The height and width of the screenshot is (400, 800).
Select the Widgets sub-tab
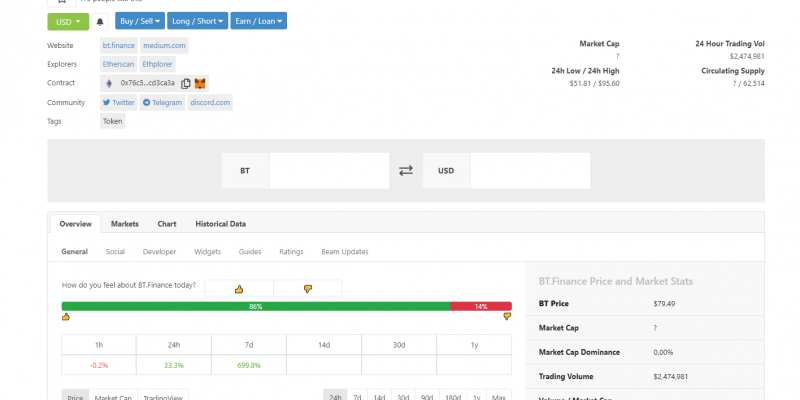pos(208,252)
